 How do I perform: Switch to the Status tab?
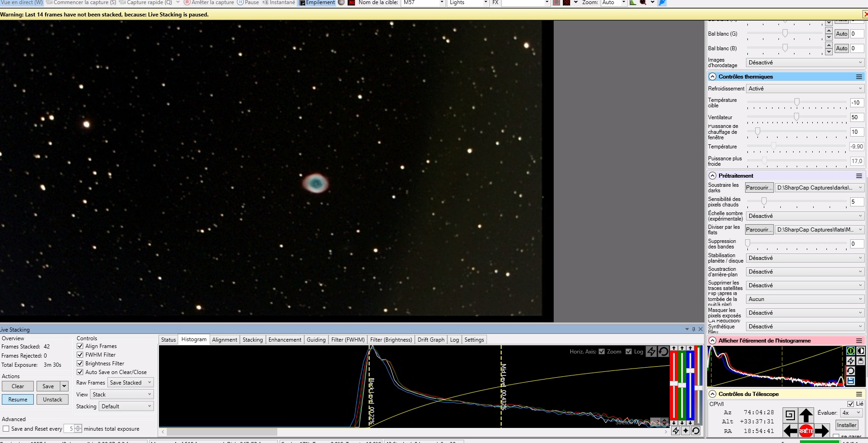pos(168,340)
